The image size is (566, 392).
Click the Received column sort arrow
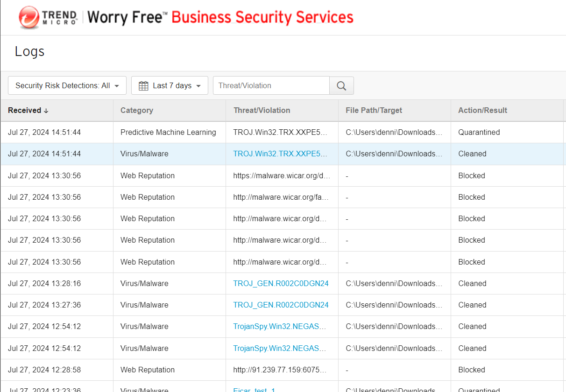click(46, 111)
